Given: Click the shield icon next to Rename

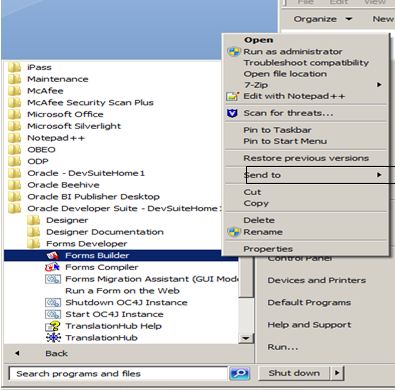Looking at the screenshot, I should point(233,232).
